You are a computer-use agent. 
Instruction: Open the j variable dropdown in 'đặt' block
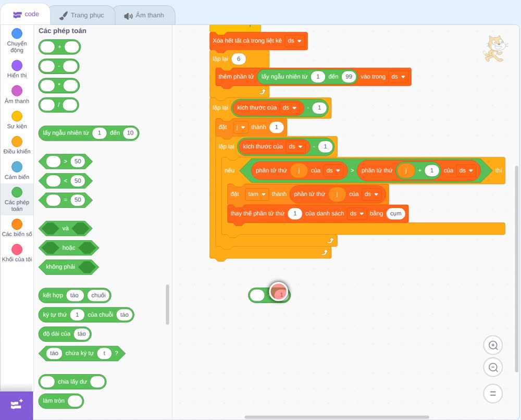[x=240, y=127]
